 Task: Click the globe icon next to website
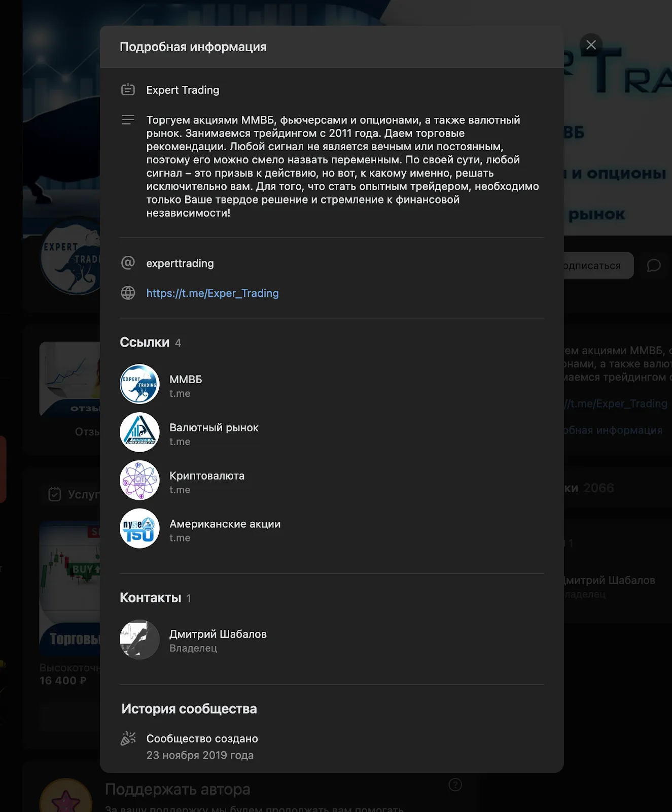(128, 293)
